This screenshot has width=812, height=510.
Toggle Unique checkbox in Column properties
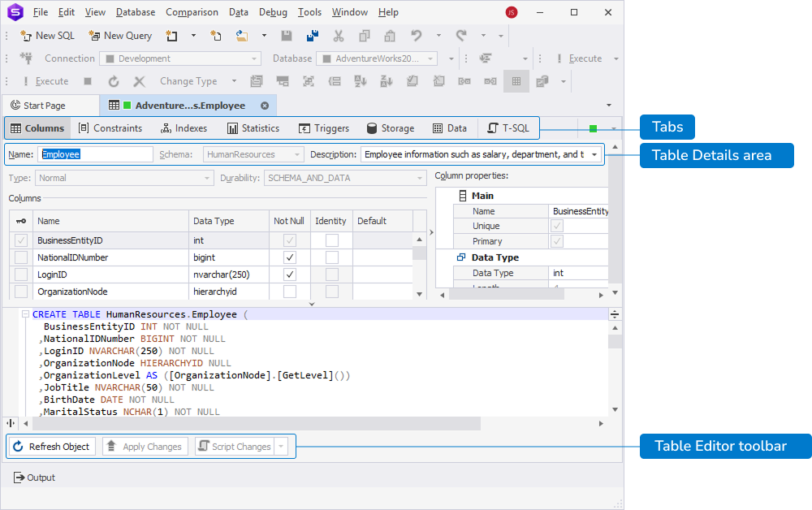coord(557,226)
